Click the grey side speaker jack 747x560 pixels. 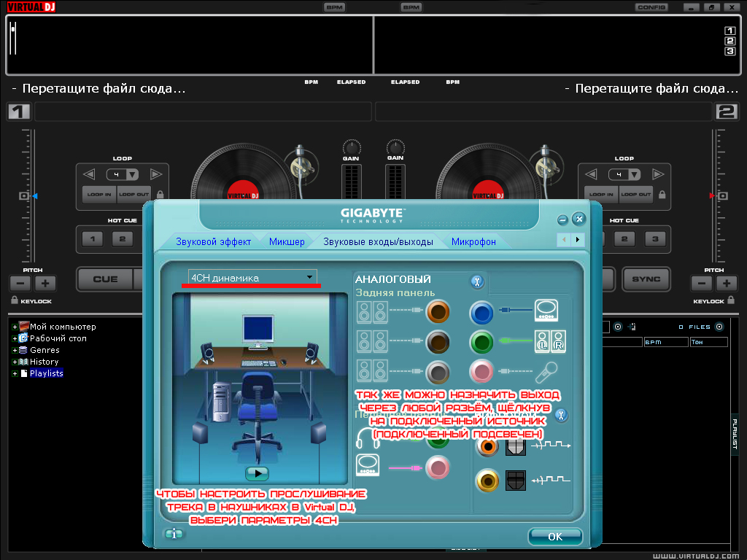pos(438,373)
